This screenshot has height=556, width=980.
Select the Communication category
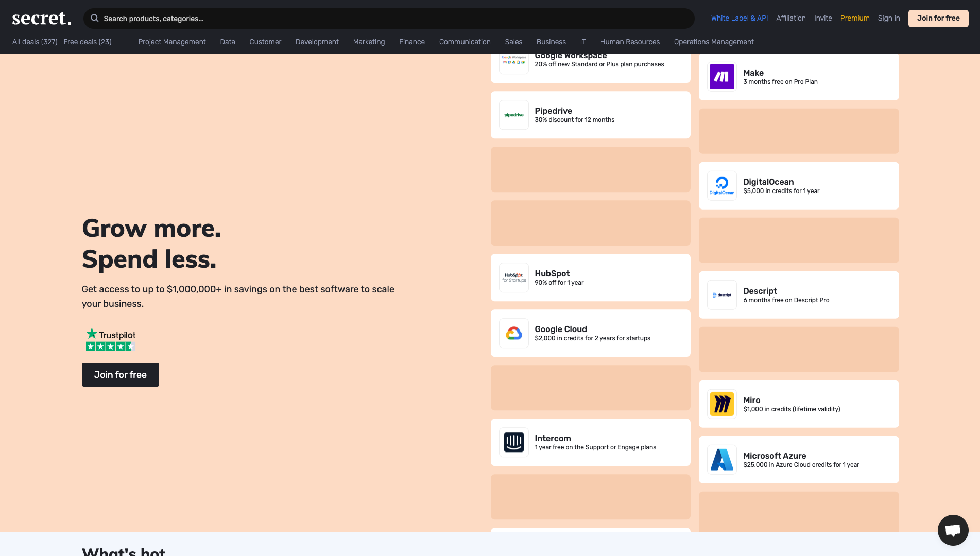tap(465, 42)
